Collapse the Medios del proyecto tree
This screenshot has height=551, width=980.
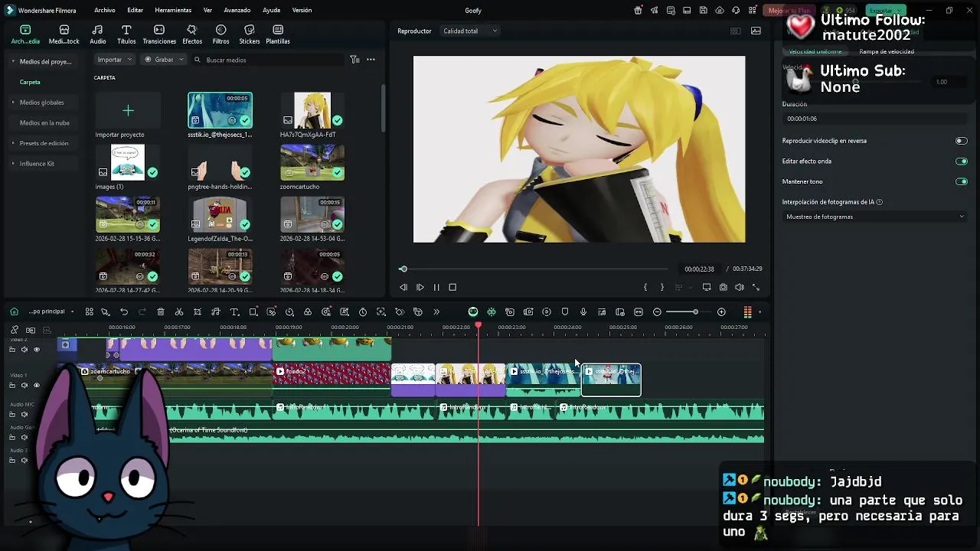[x=13, y=61]
